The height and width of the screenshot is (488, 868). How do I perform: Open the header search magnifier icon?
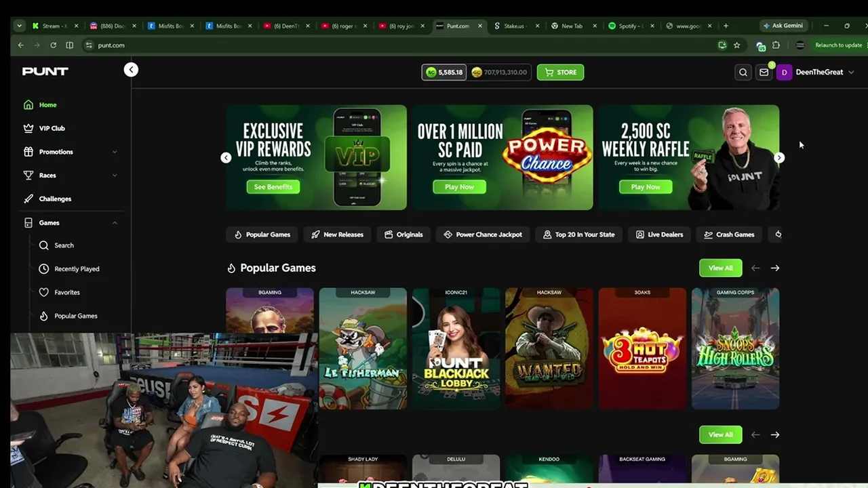pos(743,73)
